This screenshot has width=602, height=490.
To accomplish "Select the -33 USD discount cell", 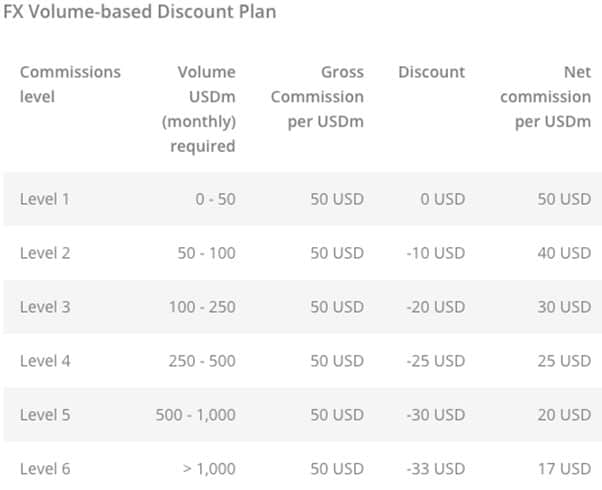I will 436,469.
